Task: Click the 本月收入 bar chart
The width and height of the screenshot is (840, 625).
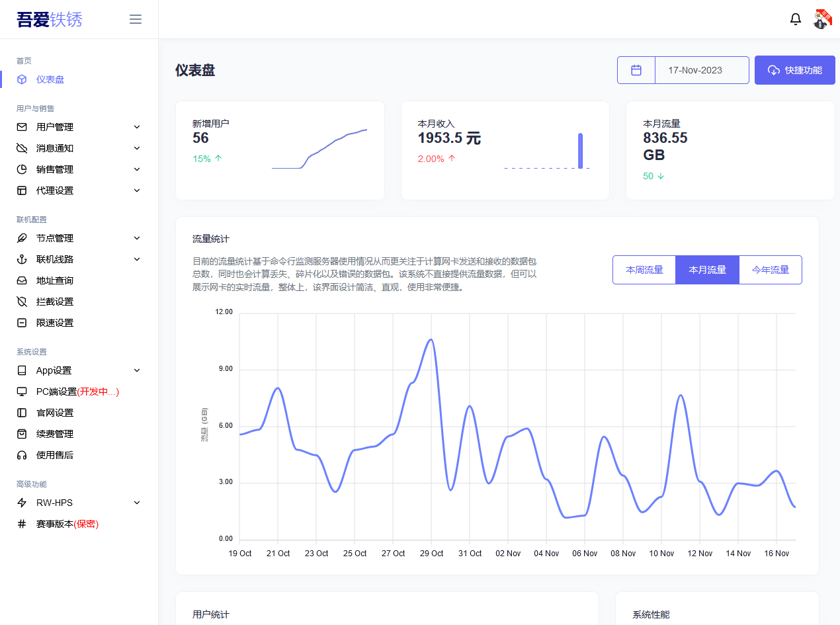Action: (x=547, y=151)
